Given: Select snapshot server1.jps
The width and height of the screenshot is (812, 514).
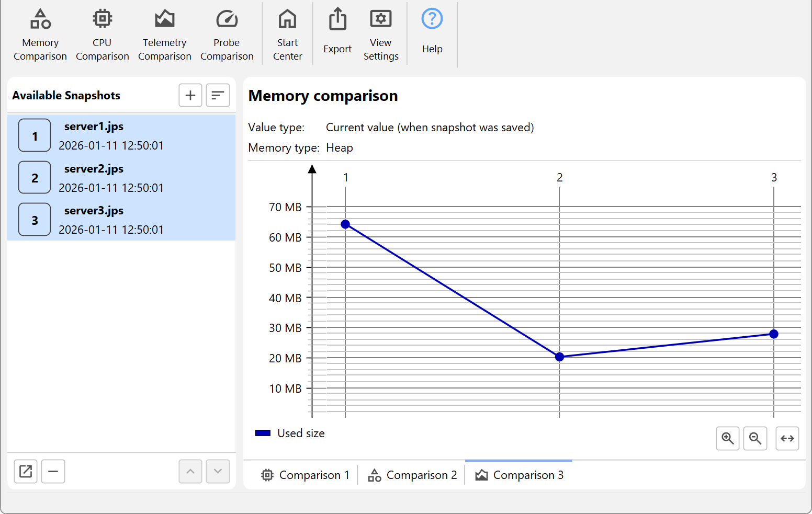Looking at the screenshot, I should [x=121, y=135].
